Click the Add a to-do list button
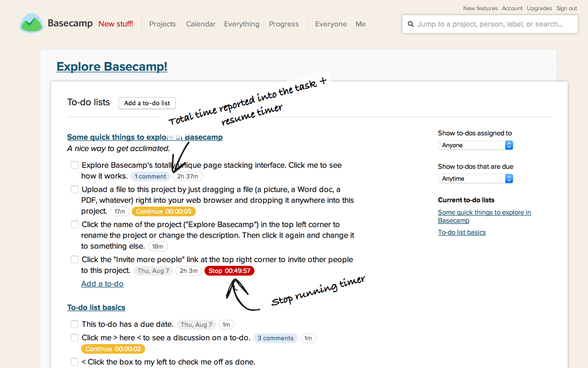The image size is (588, 368). tap(147, 103)
